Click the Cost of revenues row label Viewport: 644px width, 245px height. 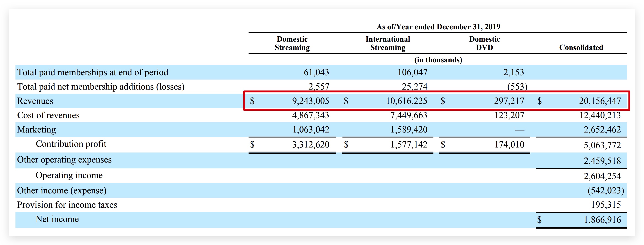point(48,115)
